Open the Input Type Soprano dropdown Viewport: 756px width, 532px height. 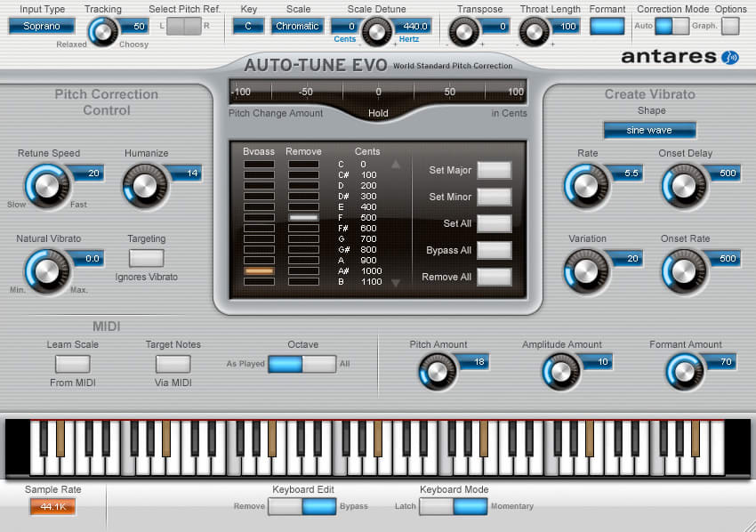[42, 26]
